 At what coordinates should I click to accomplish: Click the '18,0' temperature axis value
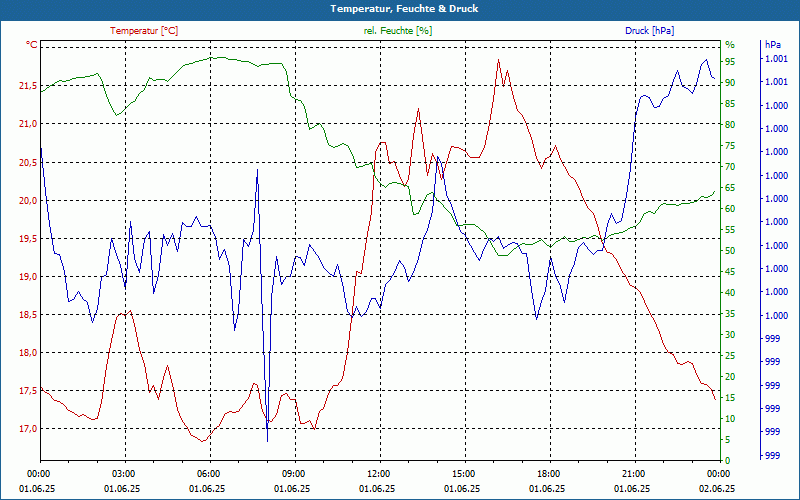[x=28, y=353]
